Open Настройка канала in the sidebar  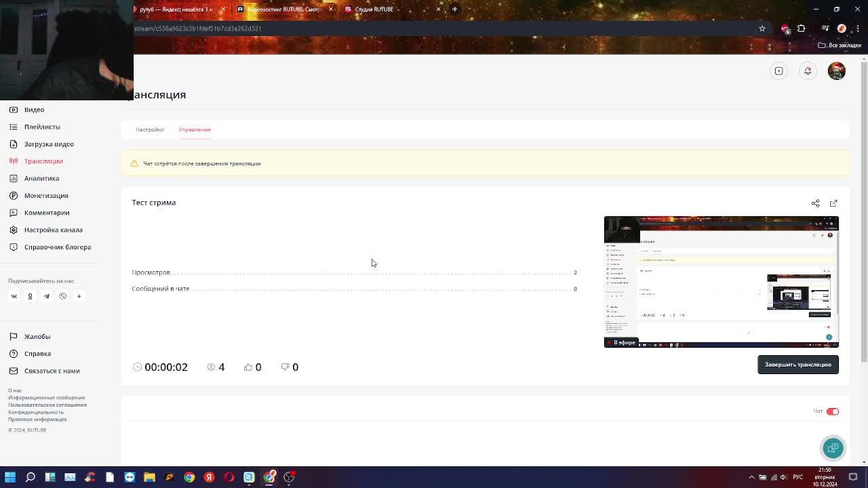pos(45,230)
